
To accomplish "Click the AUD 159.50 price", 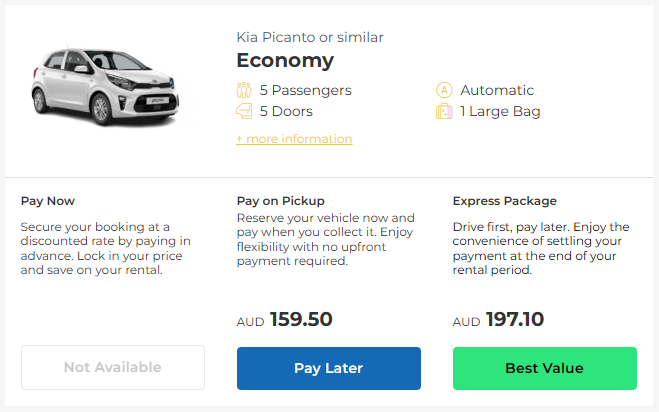I will 285,320.
